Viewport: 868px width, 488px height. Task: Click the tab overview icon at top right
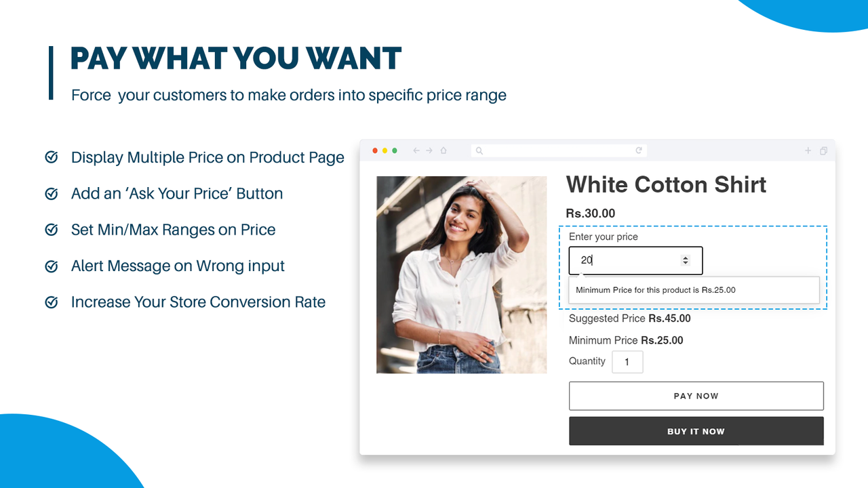click(823, 150)
